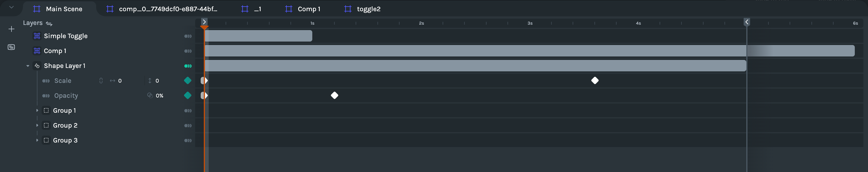Toggle animation indicator for Simple Toggle layer
868x172 pixels.
click(x=188, y=36)
